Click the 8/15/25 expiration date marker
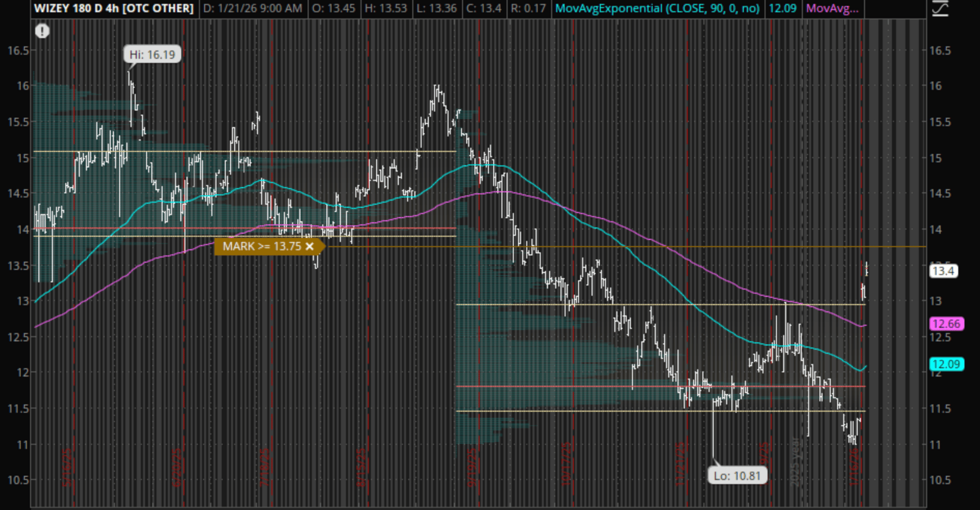This screenshot has width=980, height=510. click(x=361, y=468)
